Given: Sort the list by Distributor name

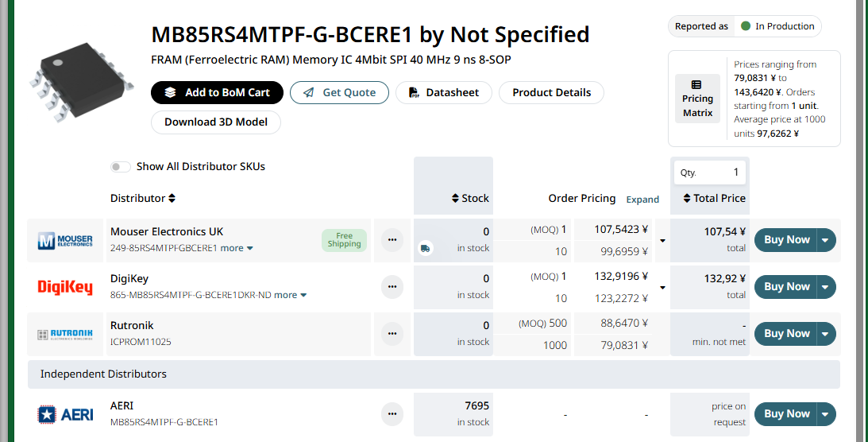Looking at the screenshot, I should tap(143, 198).
